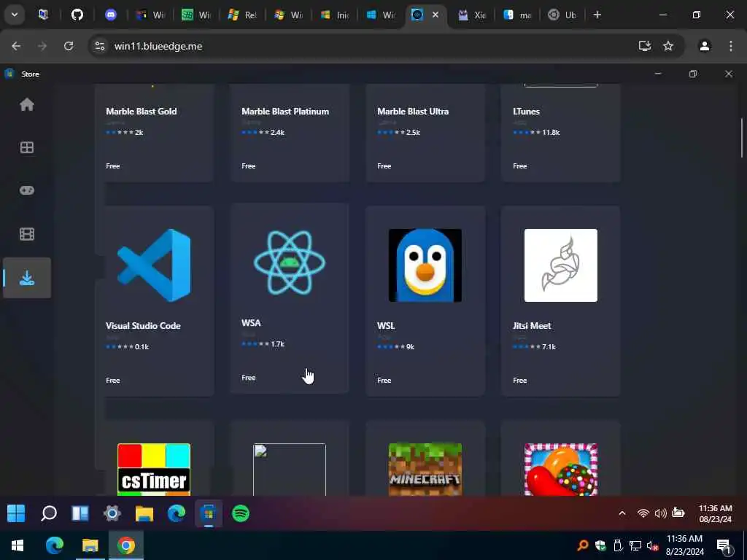Click the broken image app thumbnail
747x560 pixels.
pos(290,470)
